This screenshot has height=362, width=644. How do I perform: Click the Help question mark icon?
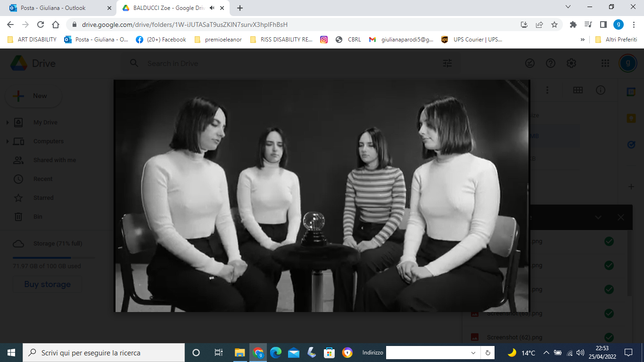point(550,63)
